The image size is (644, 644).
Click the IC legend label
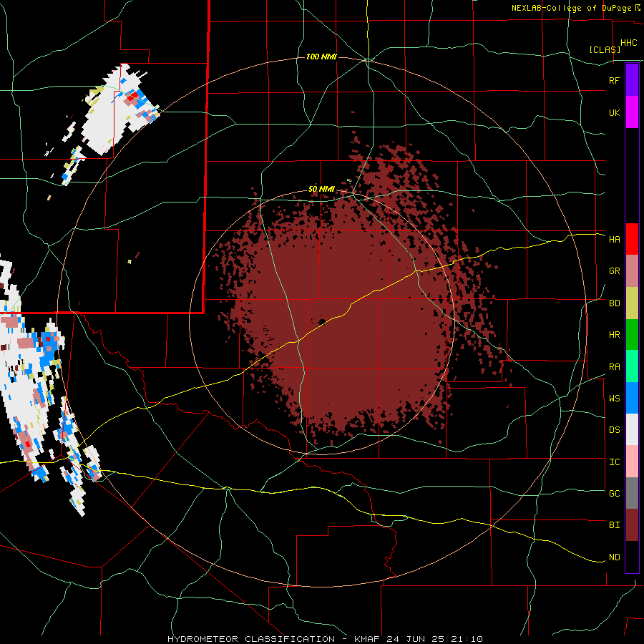click(614, 462)
